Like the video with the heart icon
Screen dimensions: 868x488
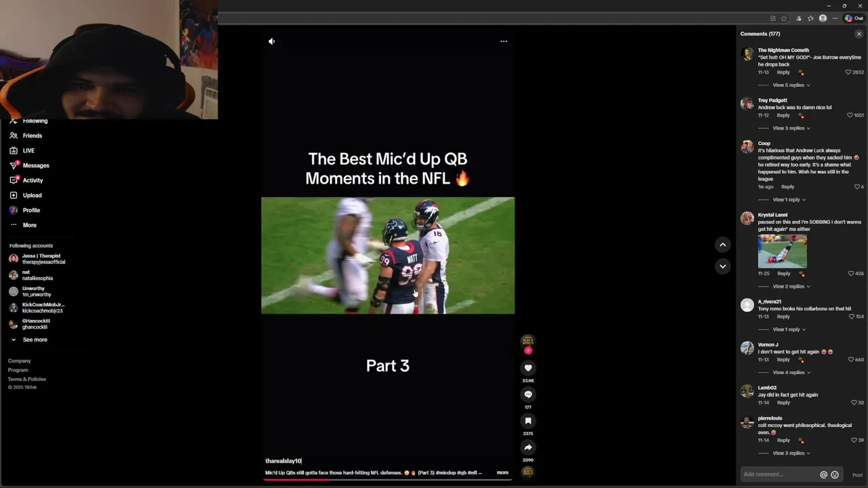point(528,367)
